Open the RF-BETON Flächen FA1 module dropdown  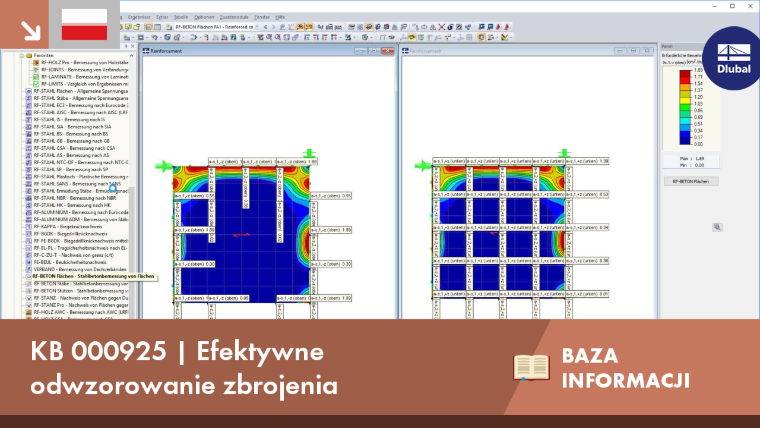(x=256, y=27)
